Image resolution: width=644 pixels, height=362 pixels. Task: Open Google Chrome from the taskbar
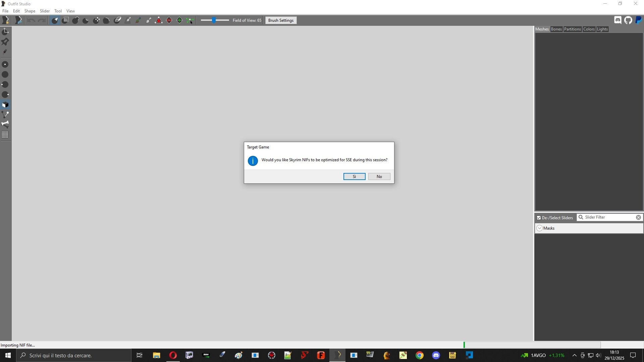(419, 355)
